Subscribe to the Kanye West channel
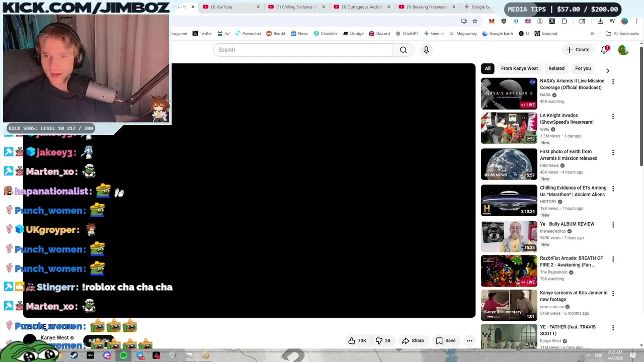This screenshot has height=362, width=644. tap(99, 340)
